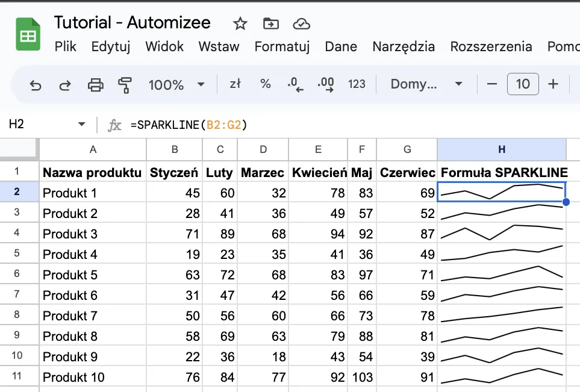Click the document title Tutorial - Automizee
This screenshot has width=580, height=392.
[x=132, y=22]
